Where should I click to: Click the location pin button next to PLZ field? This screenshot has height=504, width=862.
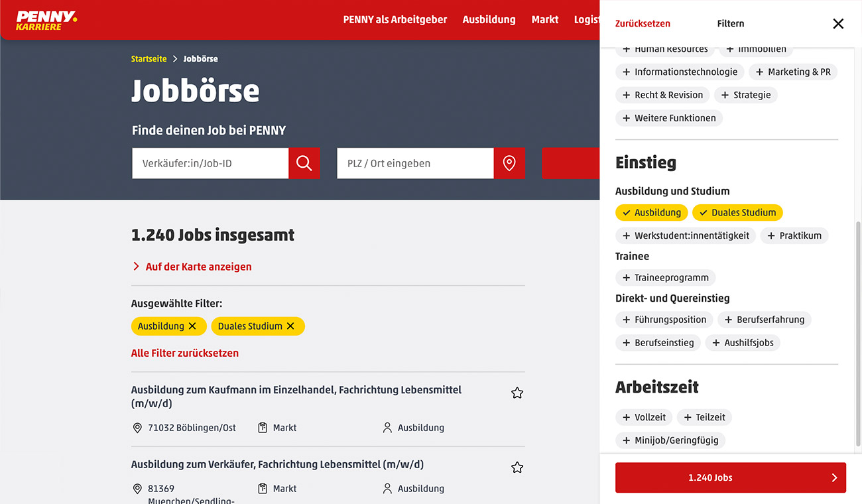(x=509, y=163)
